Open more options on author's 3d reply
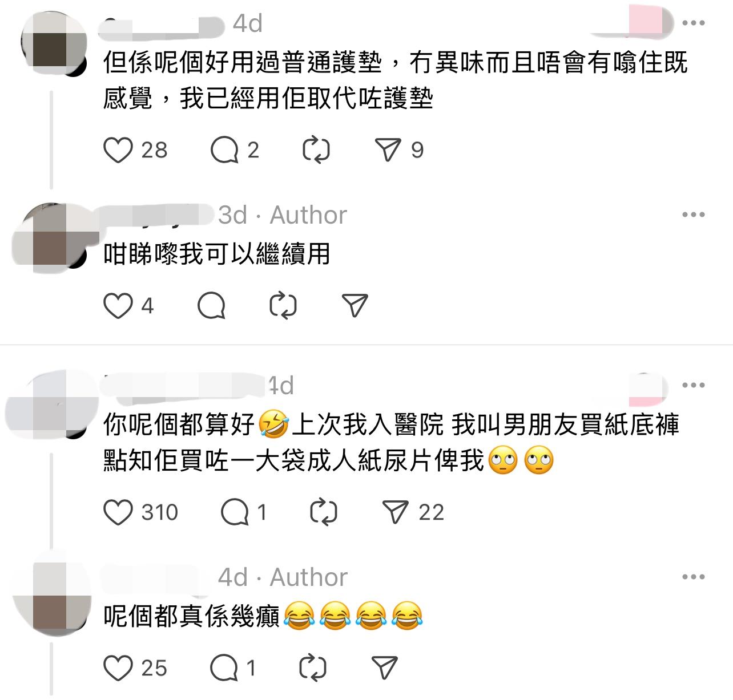733x700 pixels. pos(694,215)
